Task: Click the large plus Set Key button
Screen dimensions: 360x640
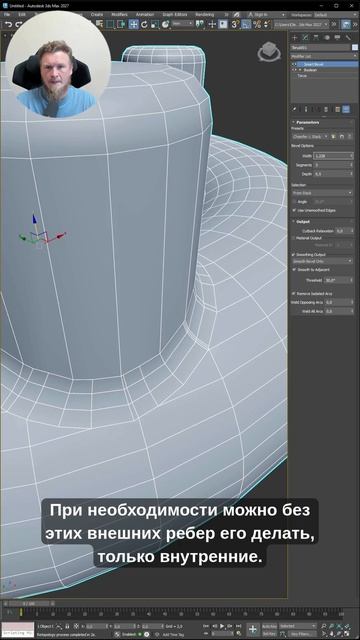Action: coord(253,629)
